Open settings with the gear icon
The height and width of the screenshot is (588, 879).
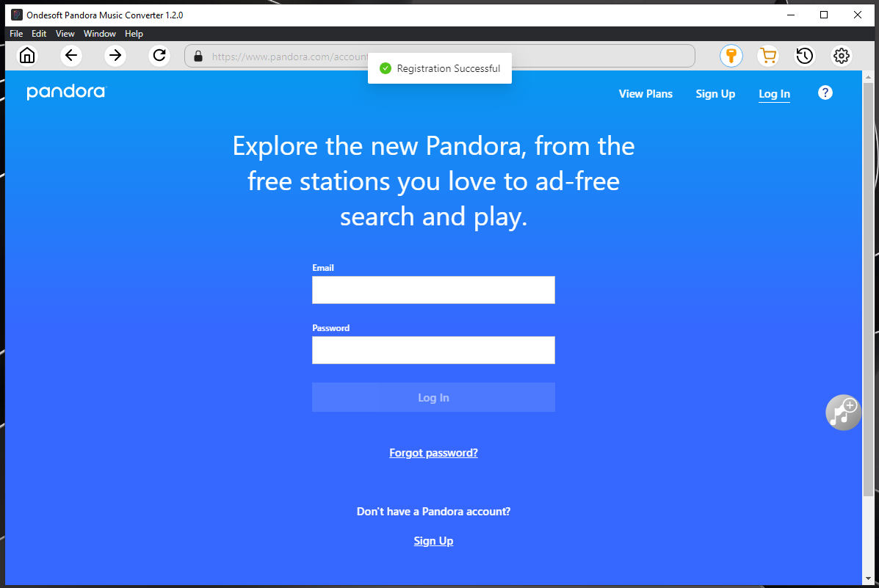(x=842, y=56)
